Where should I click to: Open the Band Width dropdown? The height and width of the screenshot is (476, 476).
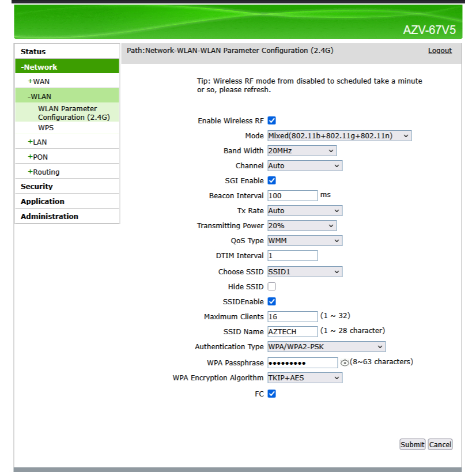pos(302,151)
